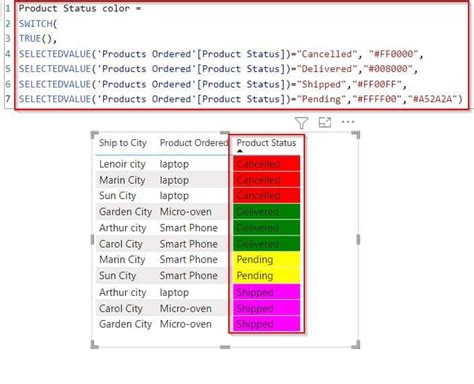The image size is (474, 384).
Task: Click Shipped cell in Carol City Micro-oven row
Action: pyautogui.click(x=266, y=308)
